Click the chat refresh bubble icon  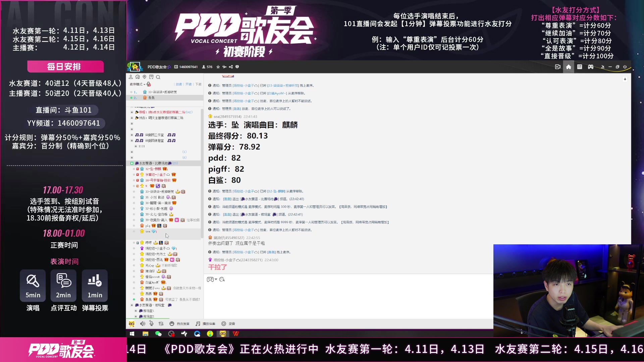(x=138, y=77)
